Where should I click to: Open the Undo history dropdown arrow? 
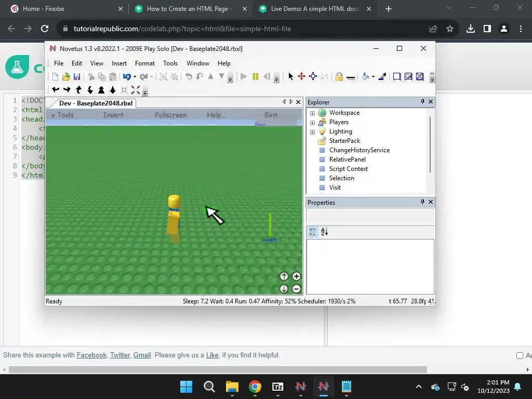(x=135, y=77)
